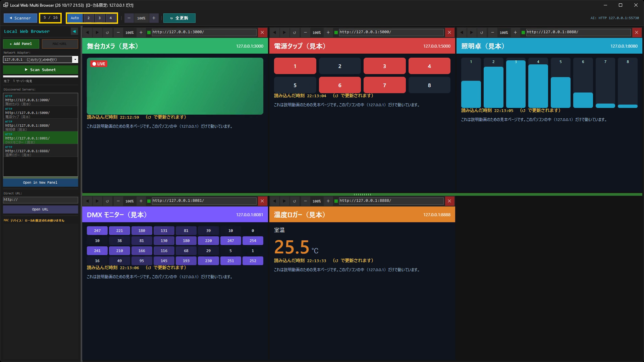The image size is (644, 362).
Task: Go back in the 127.0.0.1:8081 panel
Action: coord(87,201)
